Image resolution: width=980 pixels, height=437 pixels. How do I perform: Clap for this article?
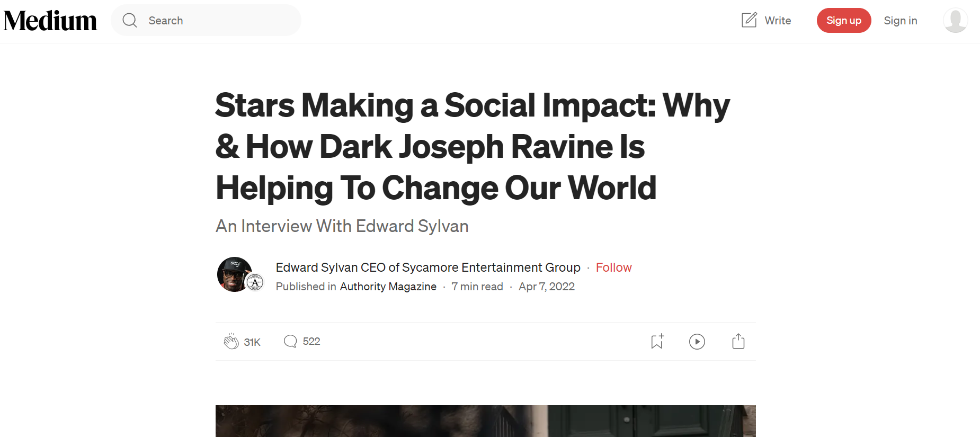pos(231,342)
